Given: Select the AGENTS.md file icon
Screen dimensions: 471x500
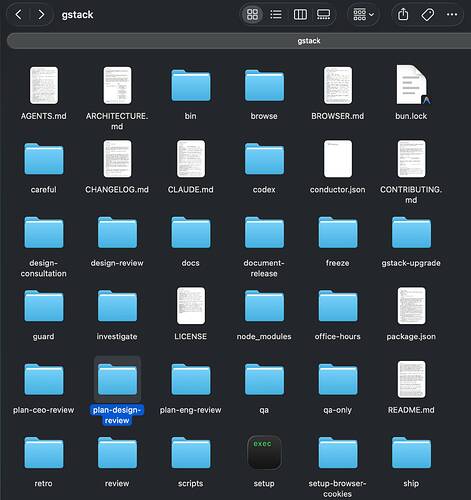Looking at the screenshot, I should coord(44,85).
